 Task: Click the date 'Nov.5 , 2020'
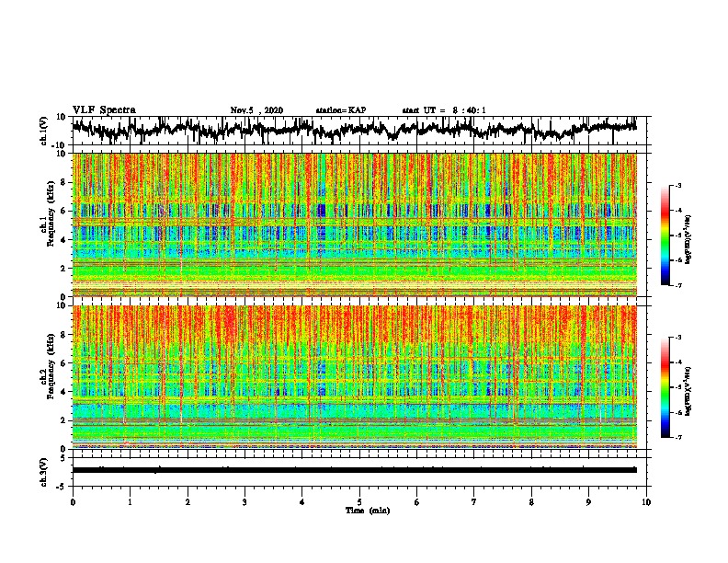click(256, 110)
